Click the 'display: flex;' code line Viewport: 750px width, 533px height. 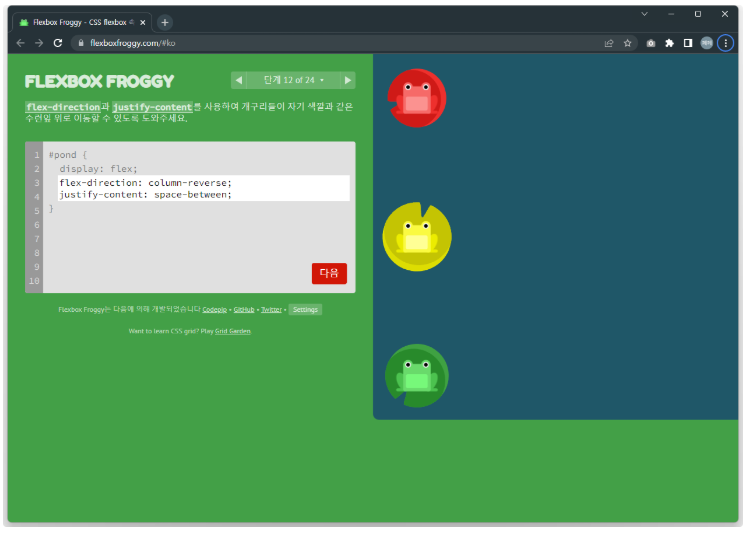coord(98,169)
